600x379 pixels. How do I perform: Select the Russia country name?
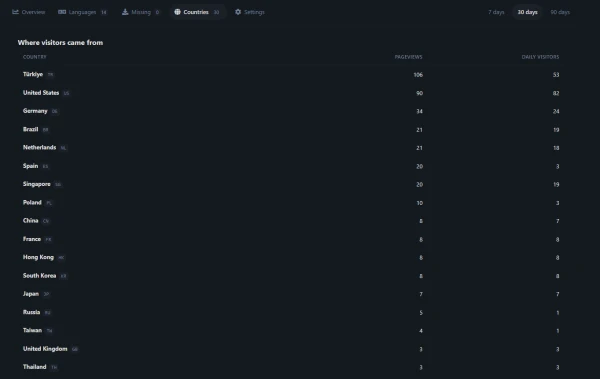31,312
